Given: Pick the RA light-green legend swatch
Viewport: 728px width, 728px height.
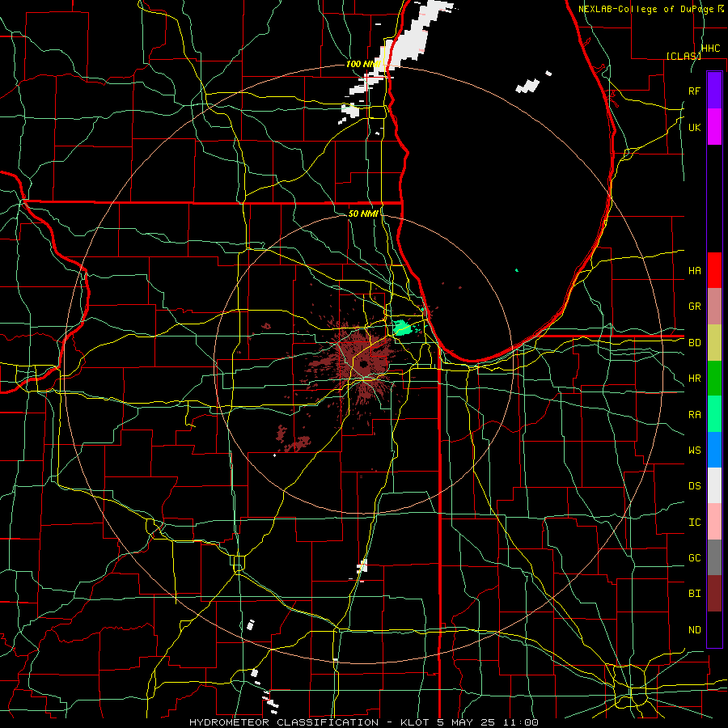Looking at the screenshot, I should 714,414.
